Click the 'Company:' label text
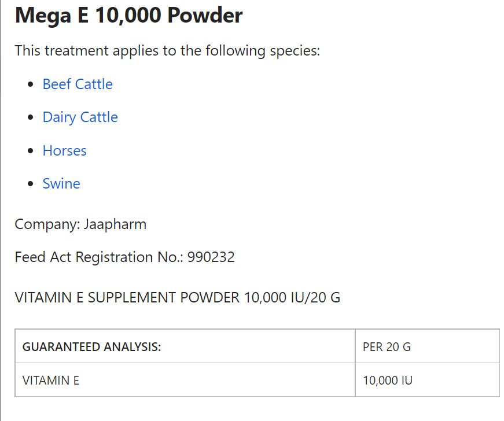 point(47,224)
